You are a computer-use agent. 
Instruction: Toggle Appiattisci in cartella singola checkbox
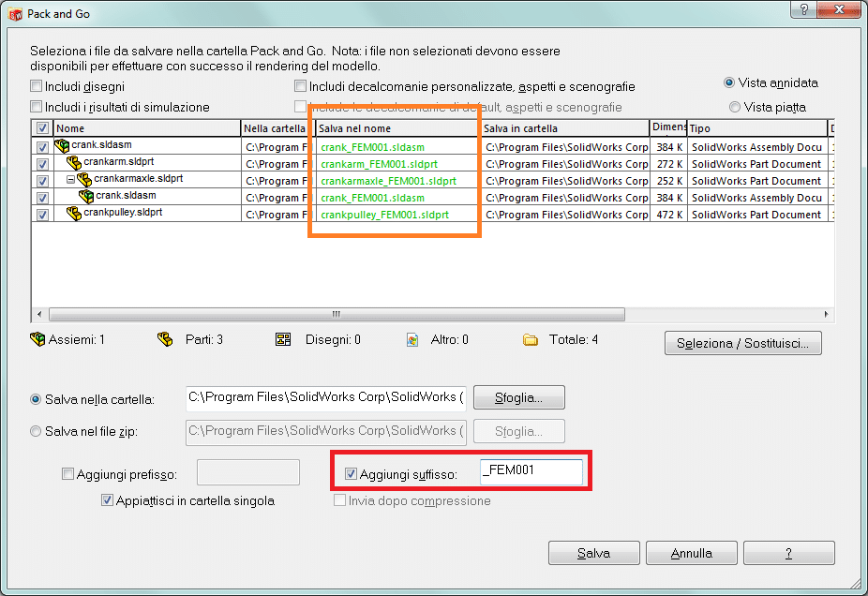click(x=107, y=500)
